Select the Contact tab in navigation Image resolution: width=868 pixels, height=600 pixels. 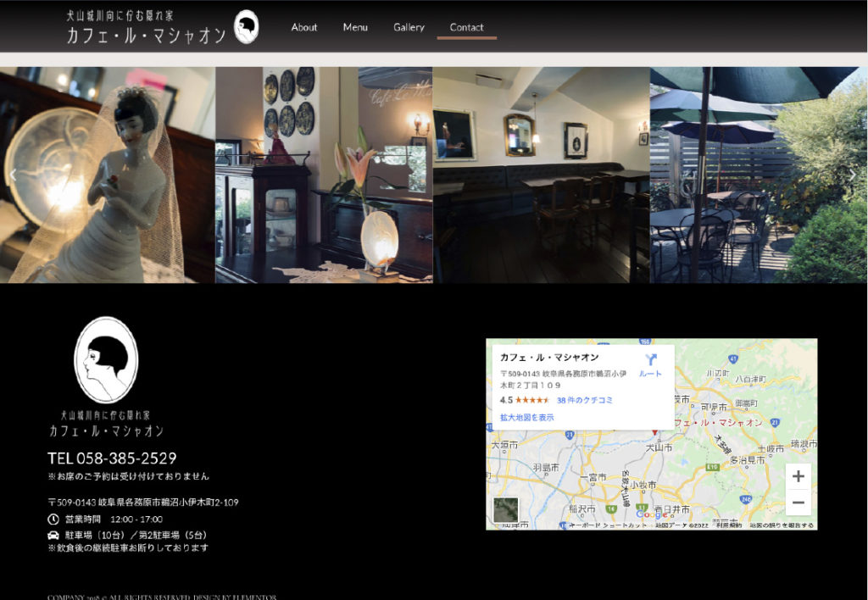pos(466,27)
